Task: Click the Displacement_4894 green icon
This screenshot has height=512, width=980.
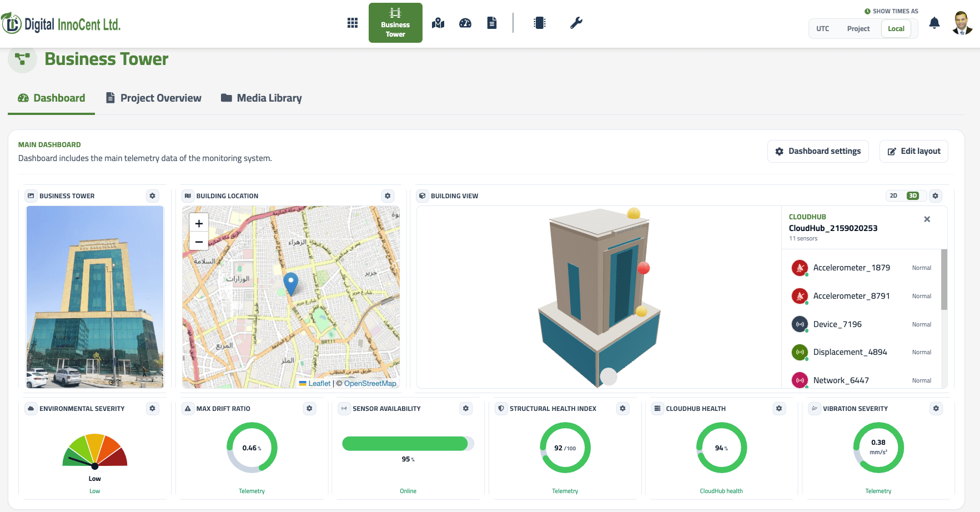Action: [800, 352]
